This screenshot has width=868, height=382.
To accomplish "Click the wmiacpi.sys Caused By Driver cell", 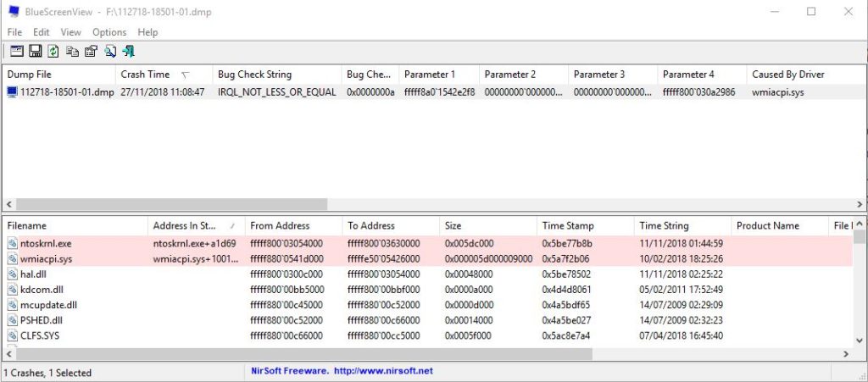I will [778, 92].
